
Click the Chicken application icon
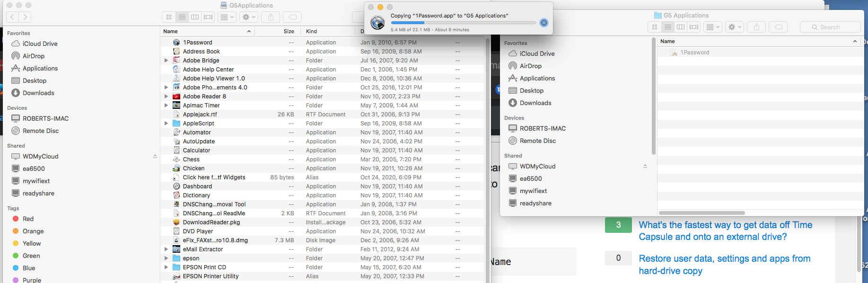tap(176, 168)
